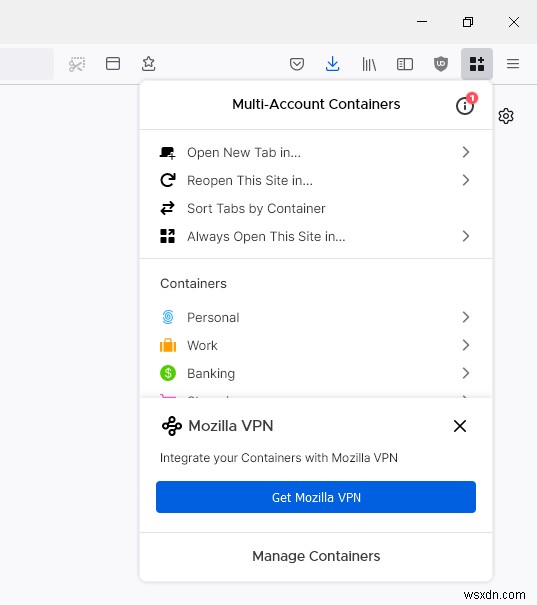Expand the Banking container chevron
Screen dimensions: 537x605
(466, 373)
